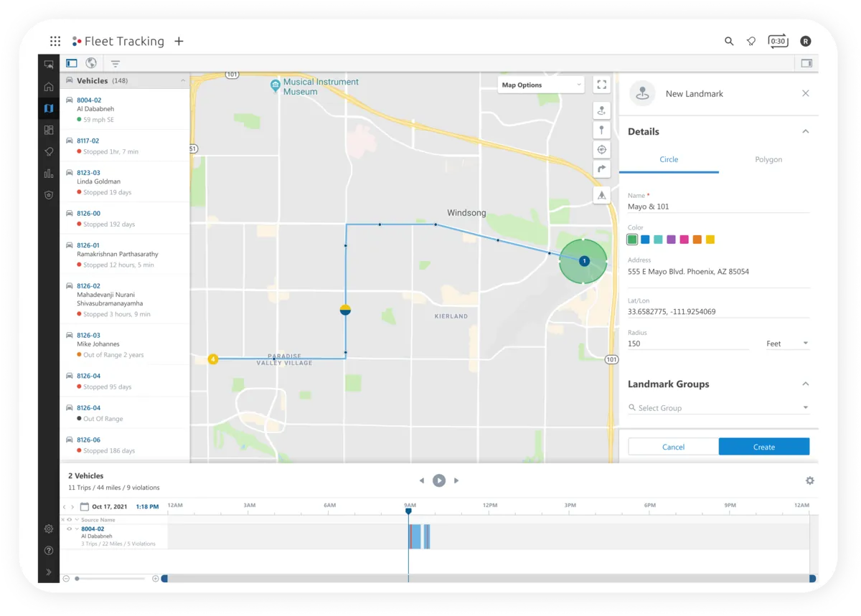
Task: Toggle visibility eye in Source Name header
Action: pos(70,520)
